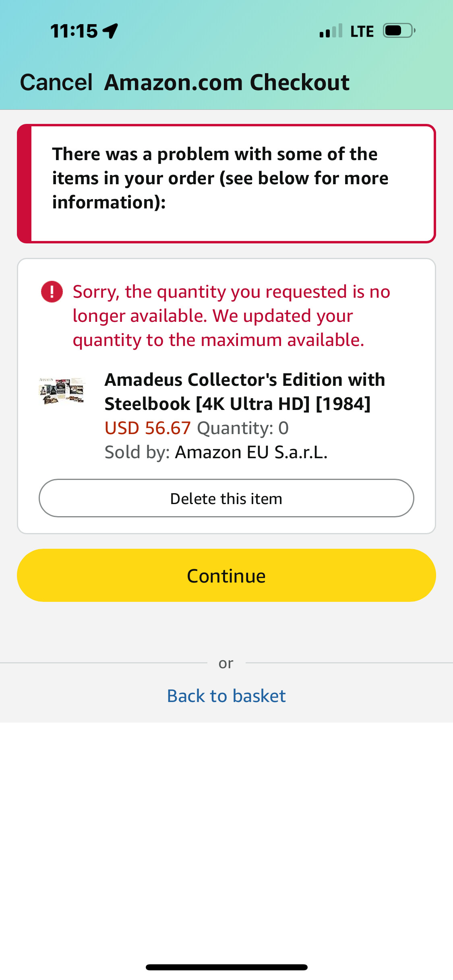This screenshot has height=980, width=453.
Task: Delete this item from the order
Action: coord(226,498)
